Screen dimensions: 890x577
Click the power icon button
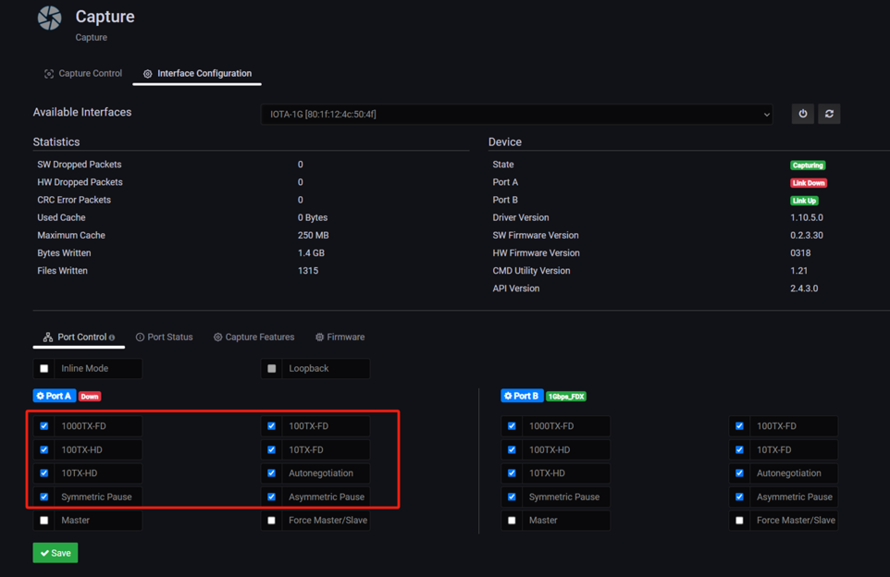[802, 114]
